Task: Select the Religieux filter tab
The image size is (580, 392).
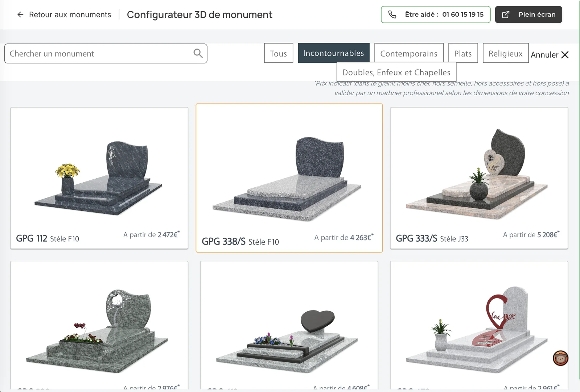Action: [506, 53]
